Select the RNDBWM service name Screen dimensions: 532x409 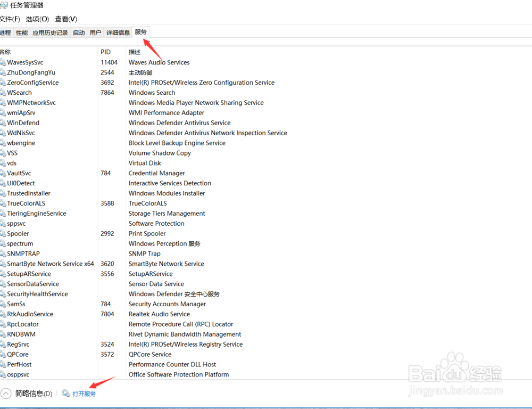pos(21,334)
